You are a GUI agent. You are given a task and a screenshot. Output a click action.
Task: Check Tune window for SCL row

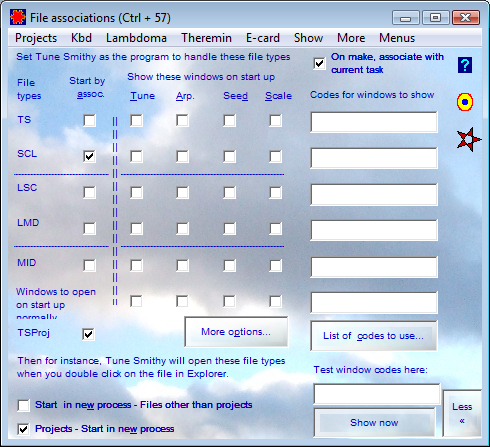coord(136,156)
